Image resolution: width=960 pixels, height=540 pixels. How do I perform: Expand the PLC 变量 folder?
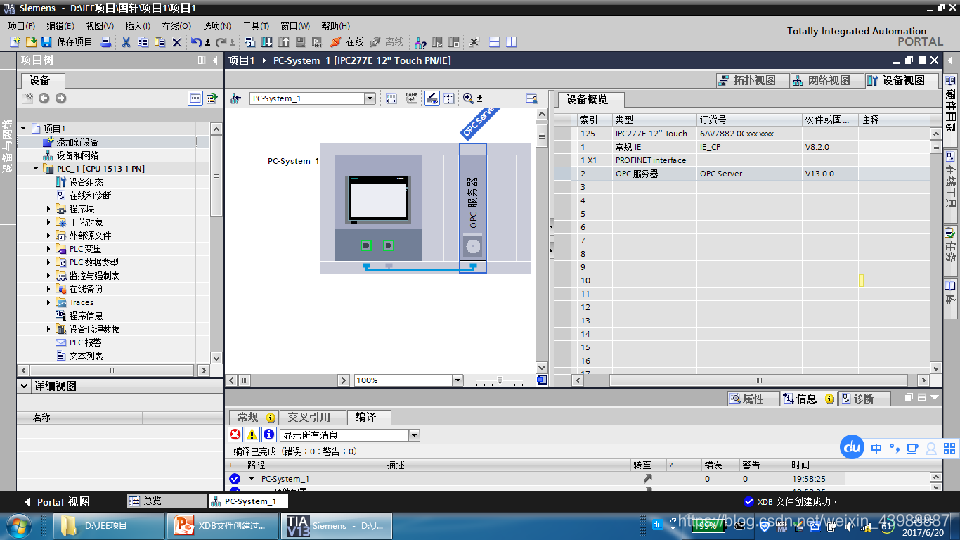coord(48,249)
